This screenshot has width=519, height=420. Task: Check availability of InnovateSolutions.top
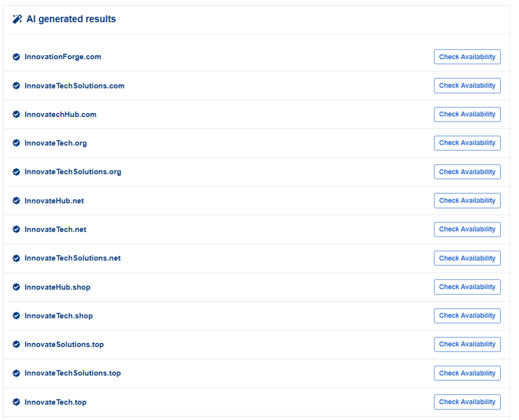click(x=467, y=345)
